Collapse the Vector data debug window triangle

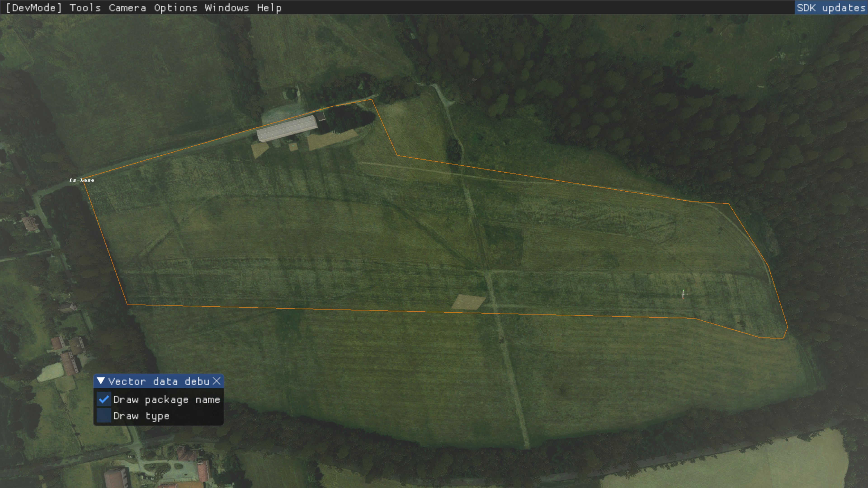(100, 381)
